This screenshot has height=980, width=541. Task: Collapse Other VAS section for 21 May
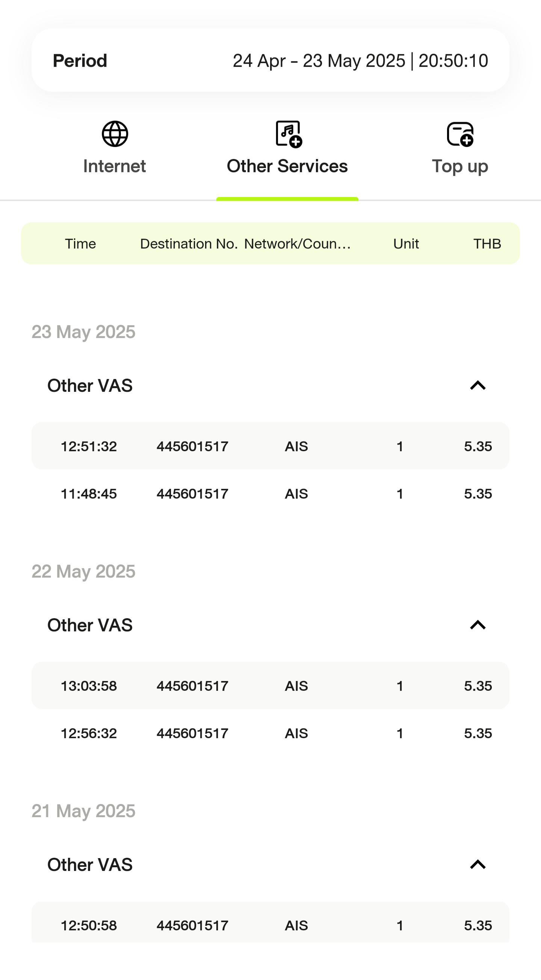coord(478,865)
